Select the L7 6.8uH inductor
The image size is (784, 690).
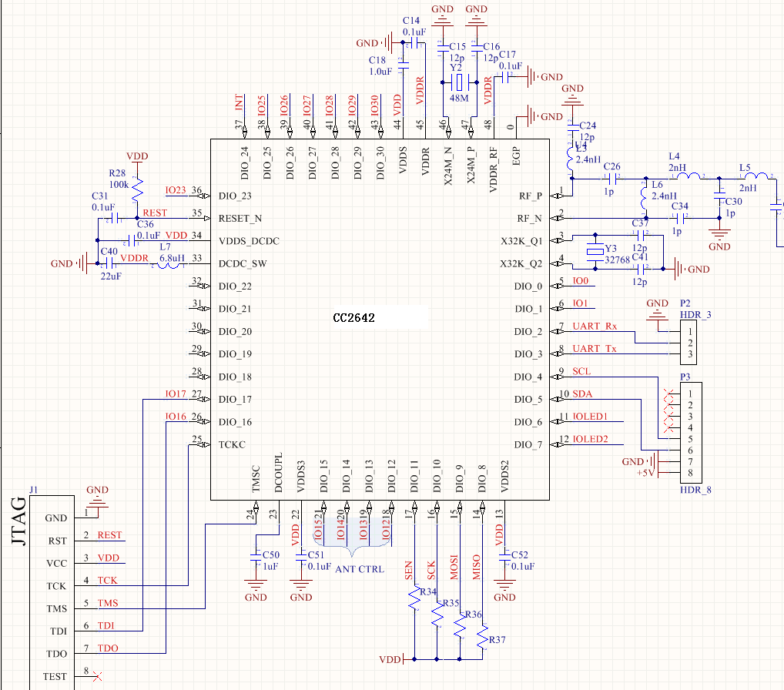(x=169, y=264)
